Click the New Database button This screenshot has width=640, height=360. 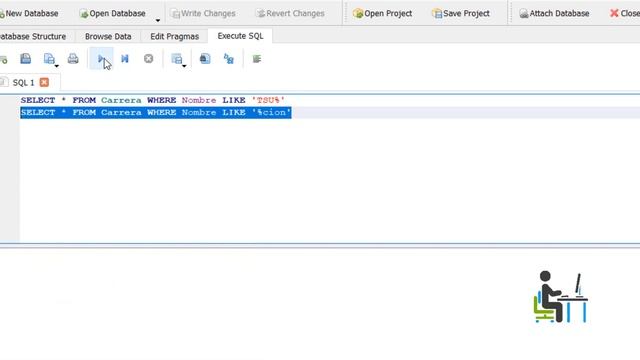click(x=29, y=13)
